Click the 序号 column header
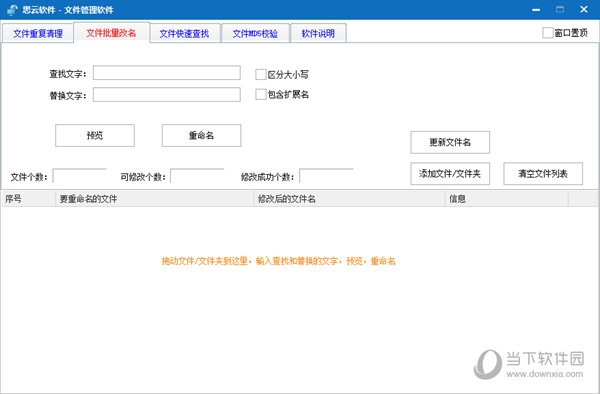This screenshot has height=394, width=600. pos(28,199)
